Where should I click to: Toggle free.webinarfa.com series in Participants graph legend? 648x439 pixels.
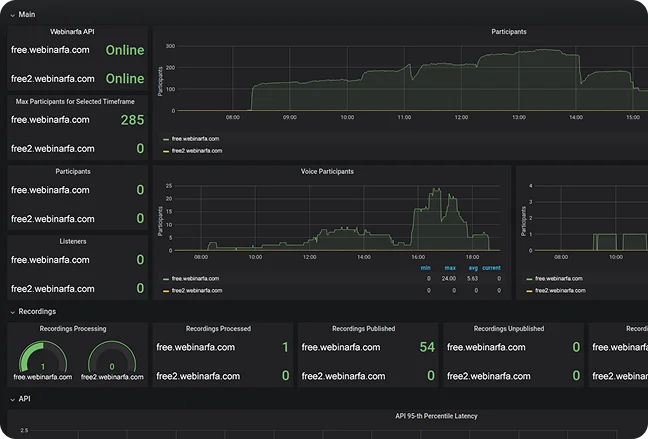click(194, 139)
